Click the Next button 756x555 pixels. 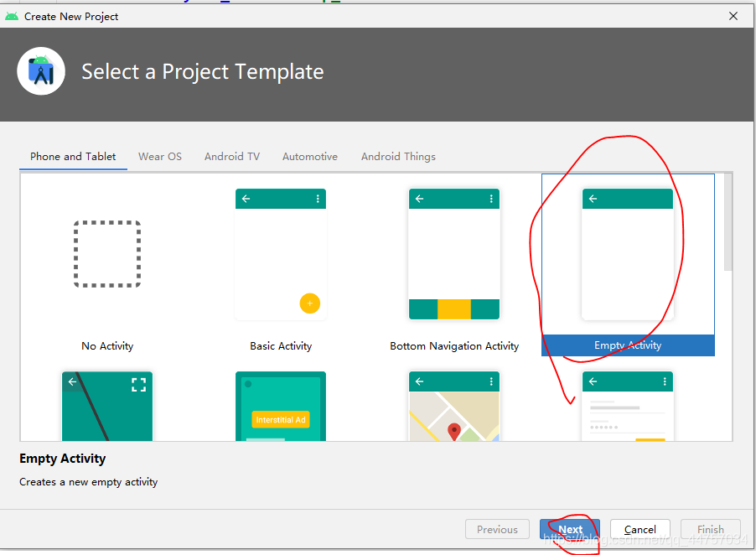point(570,529)
